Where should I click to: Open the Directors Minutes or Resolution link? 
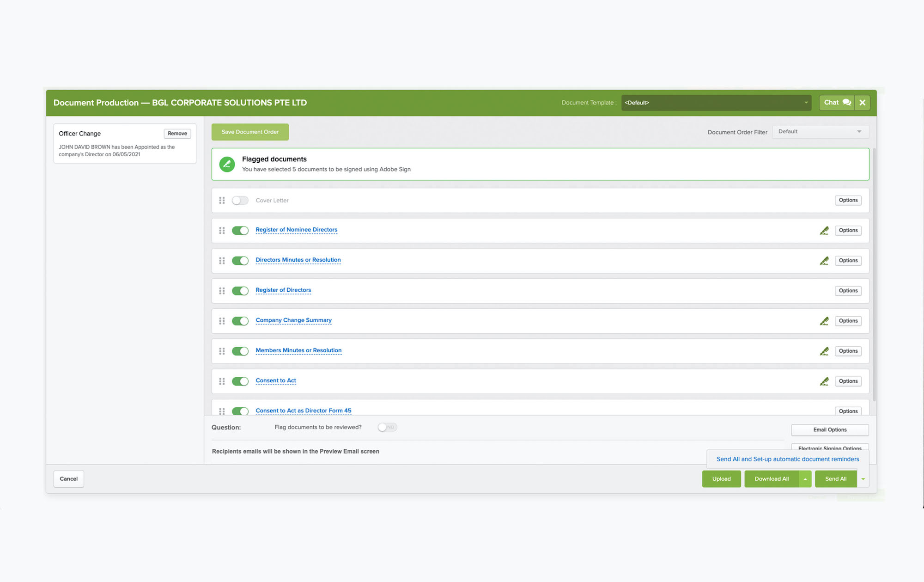tap(298, 260)
